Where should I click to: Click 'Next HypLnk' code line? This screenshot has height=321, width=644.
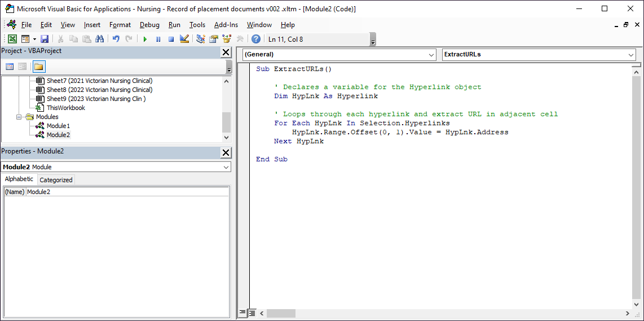299,141
